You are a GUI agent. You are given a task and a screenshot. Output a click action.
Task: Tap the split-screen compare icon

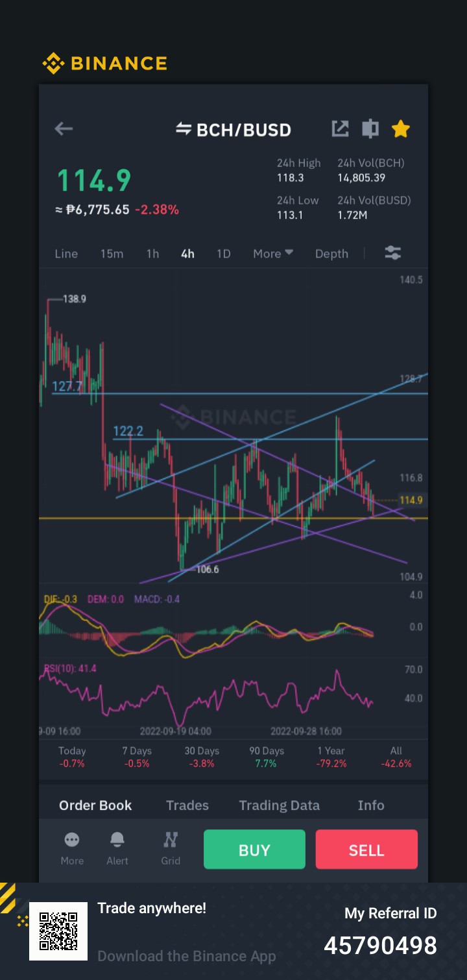pyautogui.click(x=370, y=129)
